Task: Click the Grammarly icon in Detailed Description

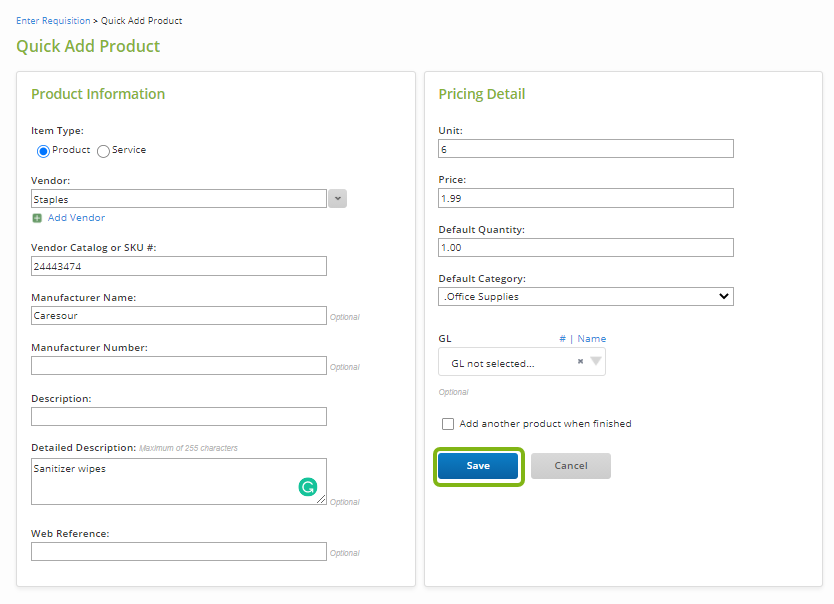Action: [x=307, y=486]
